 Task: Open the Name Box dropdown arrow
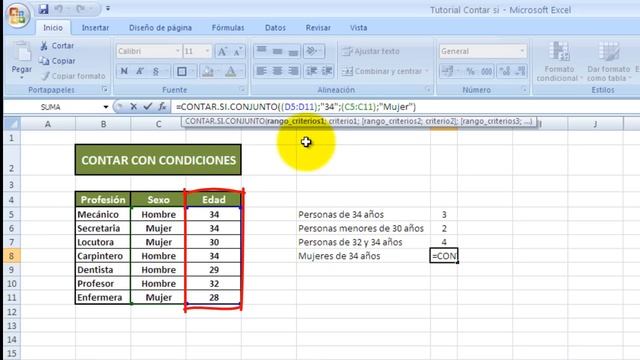(x=106, y=107)
